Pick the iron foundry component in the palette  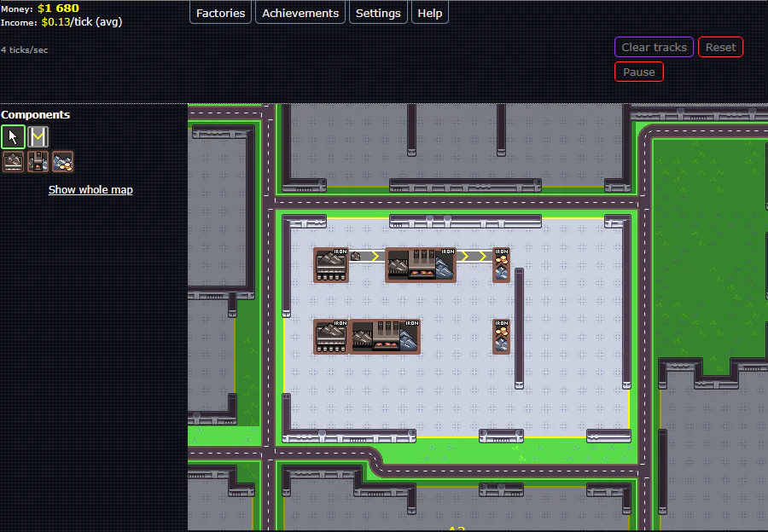tap(38, 162)
